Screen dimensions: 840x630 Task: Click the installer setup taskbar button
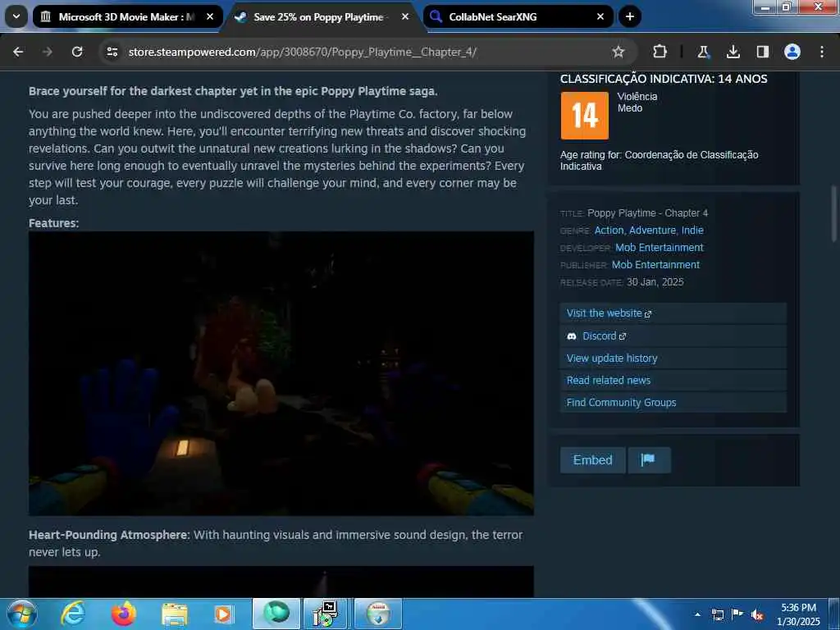click(325, 614)
